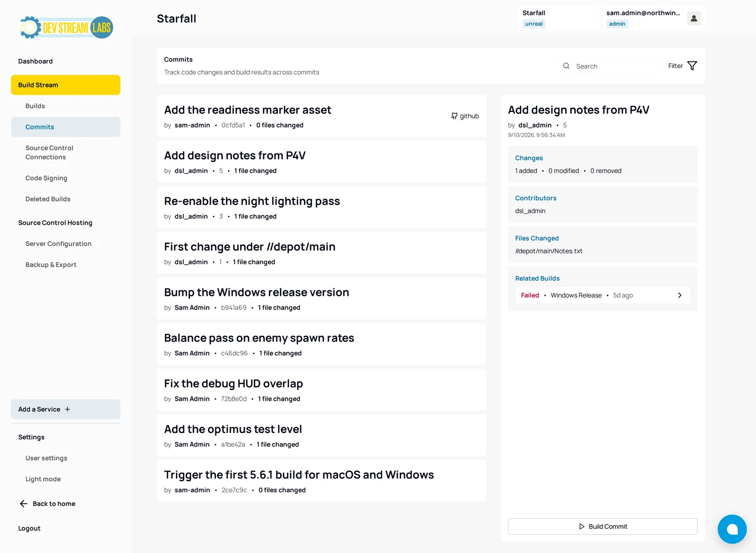Image resolution: width=756 pixels, height=553 pixels.
Task: Click commit hash 2ce7c9c
Action: pos(234,490)
